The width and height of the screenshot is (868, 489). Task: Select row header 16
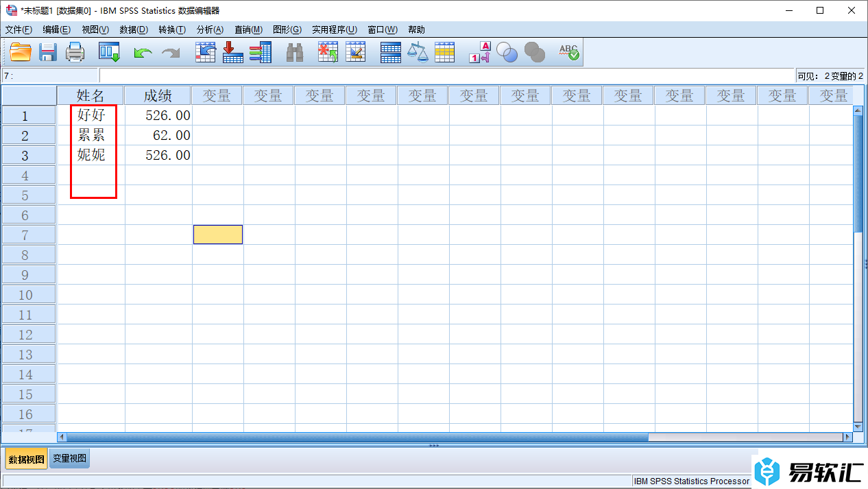tap(28, 414)
